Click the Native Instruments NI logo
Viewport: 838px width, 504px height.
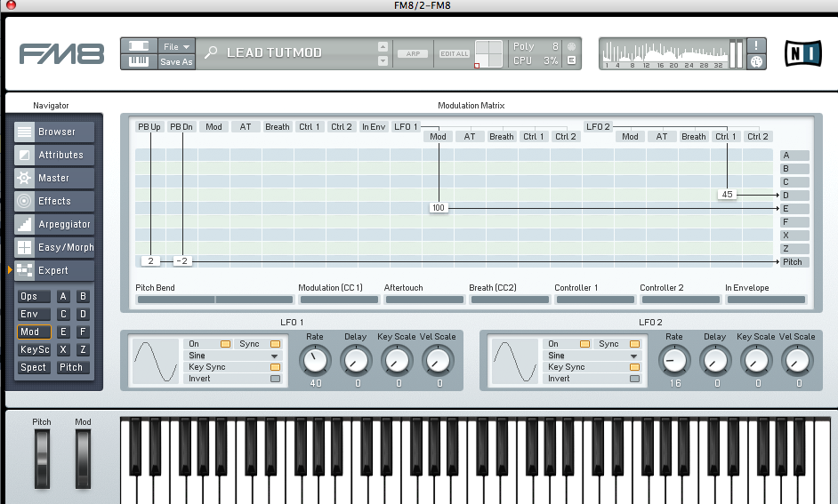tap(802, 53)
